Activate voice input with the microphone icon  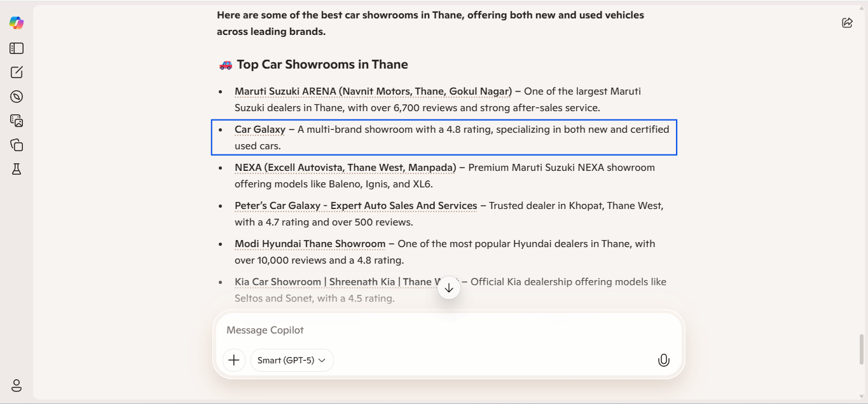[x=663, y=360]
